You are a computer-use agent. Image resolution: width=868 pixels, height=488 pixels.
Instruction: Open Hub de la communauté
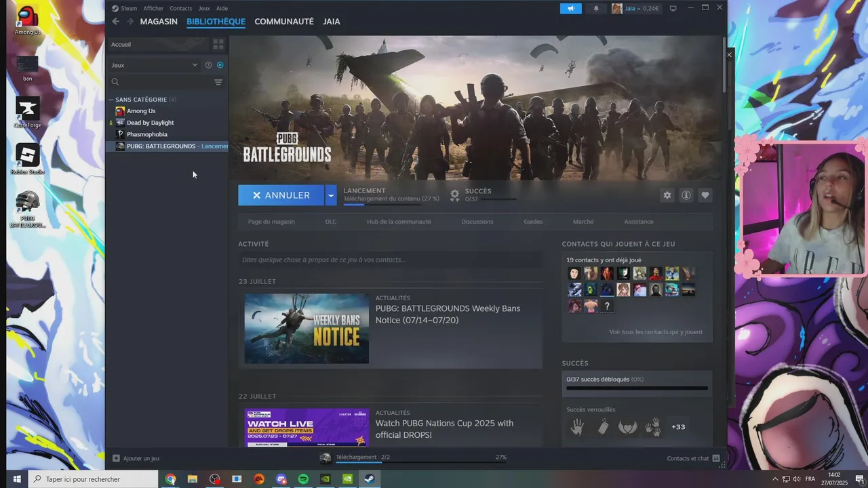(399, 222)
